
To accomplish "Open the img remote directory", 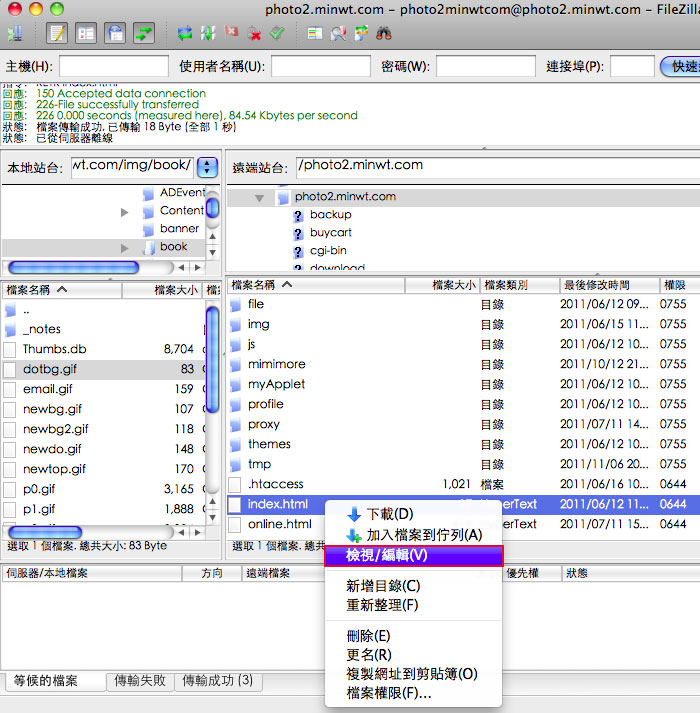I will click(x=258, y=324).
